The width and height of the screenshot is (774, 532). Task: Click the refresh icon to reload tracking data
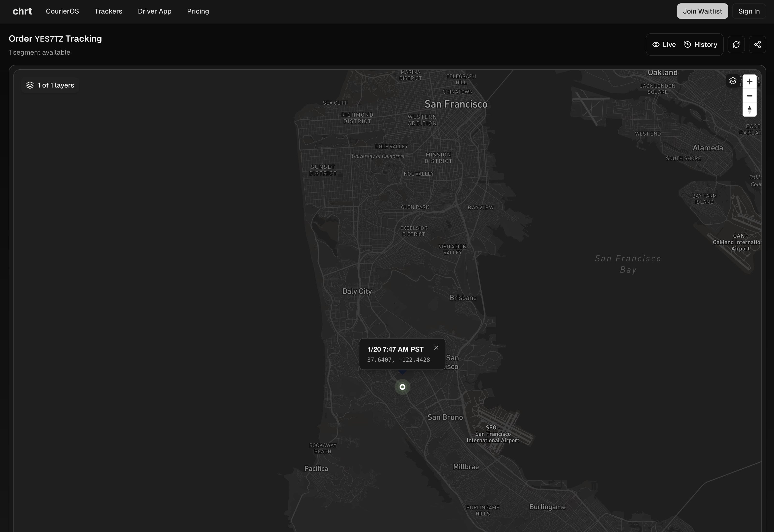[x=736, y=44]
